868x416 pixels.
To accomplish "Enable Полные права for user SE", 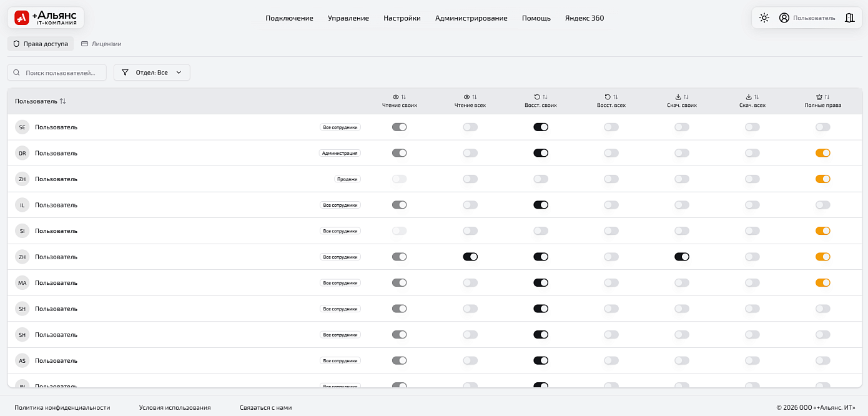I will click(823, 127).
